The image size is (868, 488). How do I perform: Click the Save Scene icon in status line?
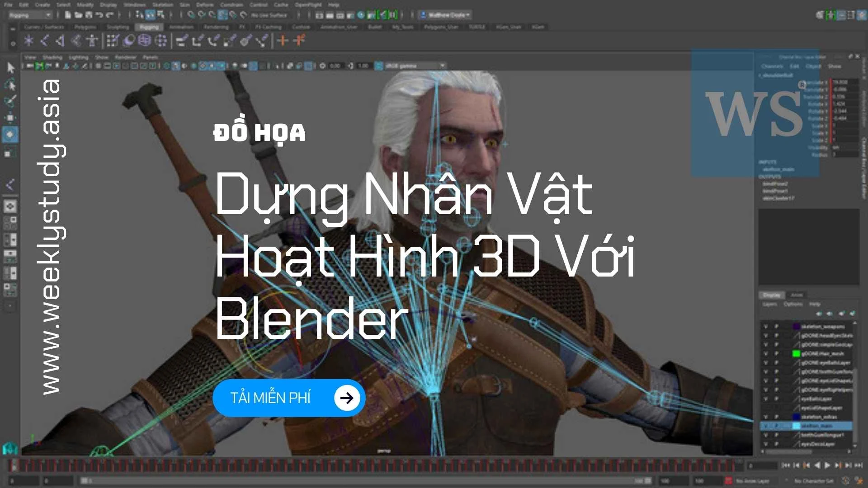point(89,15)
